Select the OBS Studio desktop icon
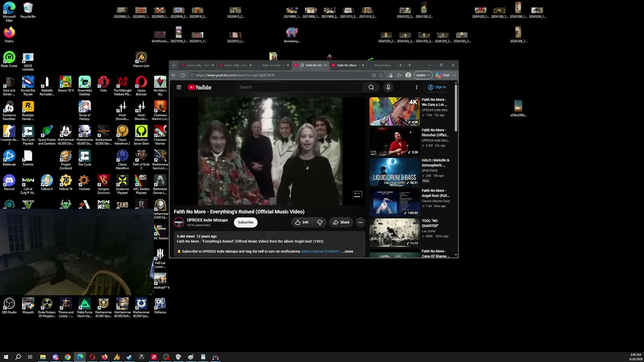This screenshot has width=644, height=362. [9, 306]
